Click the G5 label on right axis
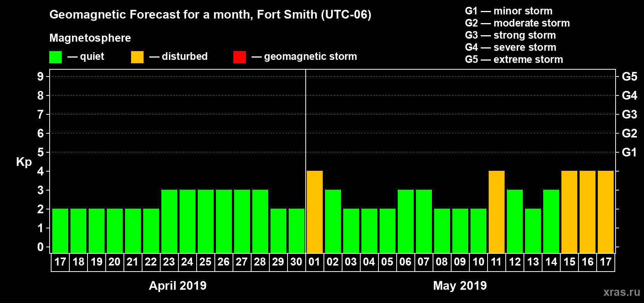Image resolution: width=644 pixels, height=303 pixels. point(629,77)
